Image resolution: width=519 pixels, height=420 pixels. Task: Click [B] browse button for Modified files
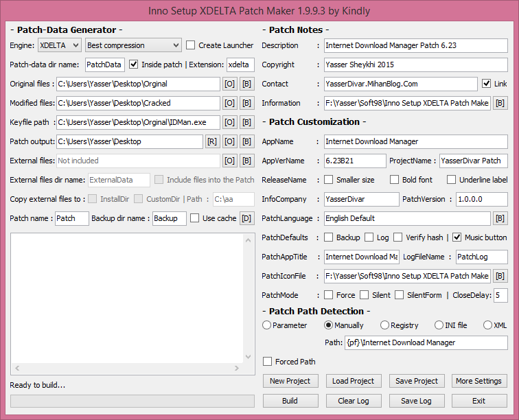click(x=246, y=103)
